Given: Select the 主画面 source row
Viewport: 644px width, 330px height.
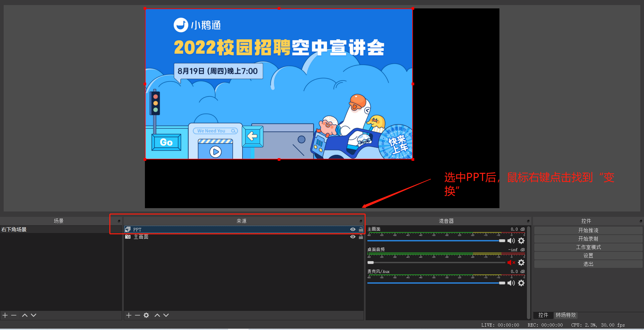Looking at the screenshot, I should tap(244, 237).
